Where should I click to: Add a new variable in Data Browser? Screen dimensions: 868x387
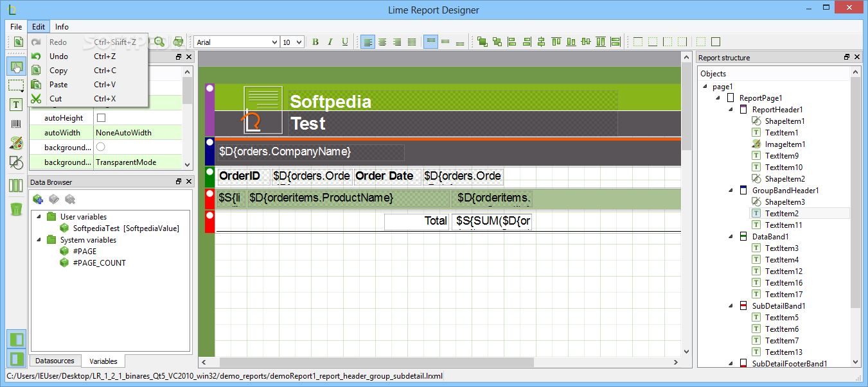pos(38,199)
